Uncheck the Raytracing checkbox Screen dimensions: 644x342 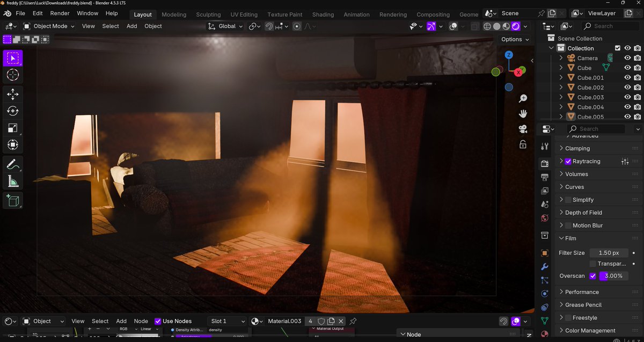pos(568,161)
